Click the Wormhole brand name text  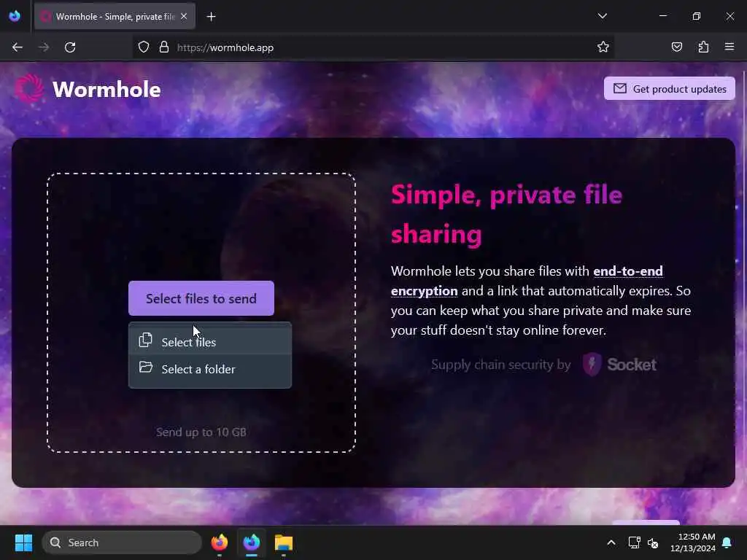click(x=107, y=89)
